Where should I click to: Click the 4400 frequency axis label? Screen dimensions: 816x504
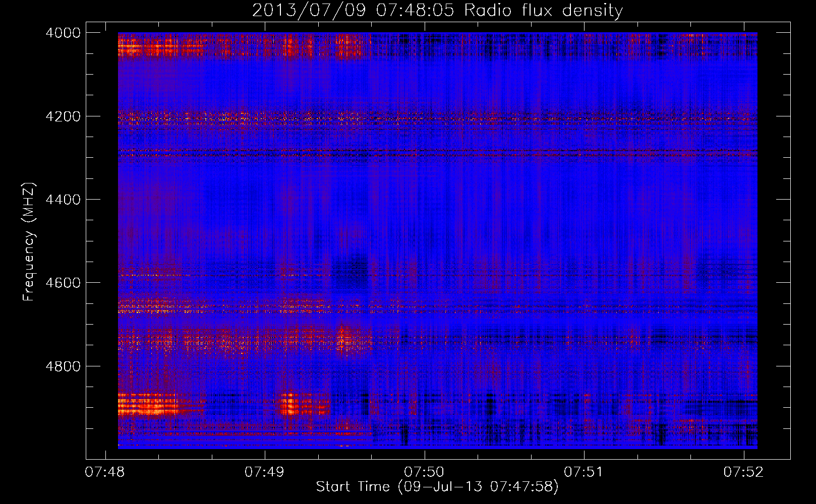(63, 200)
